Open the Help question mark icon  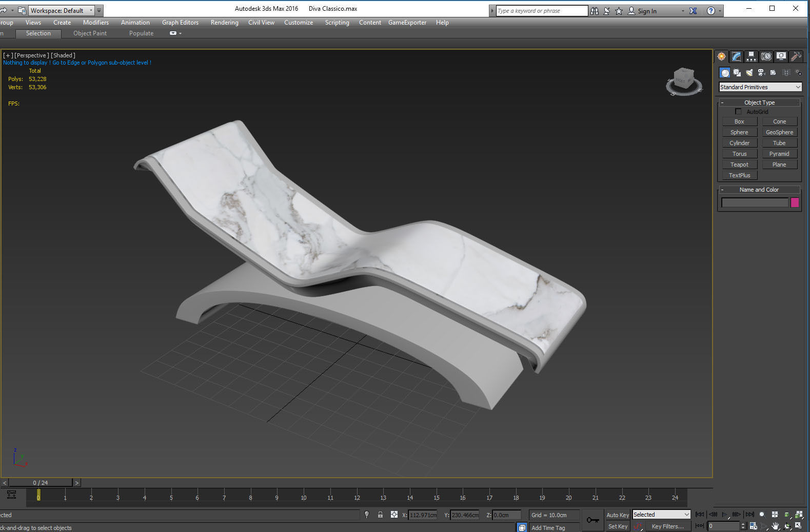pos(711,11)
